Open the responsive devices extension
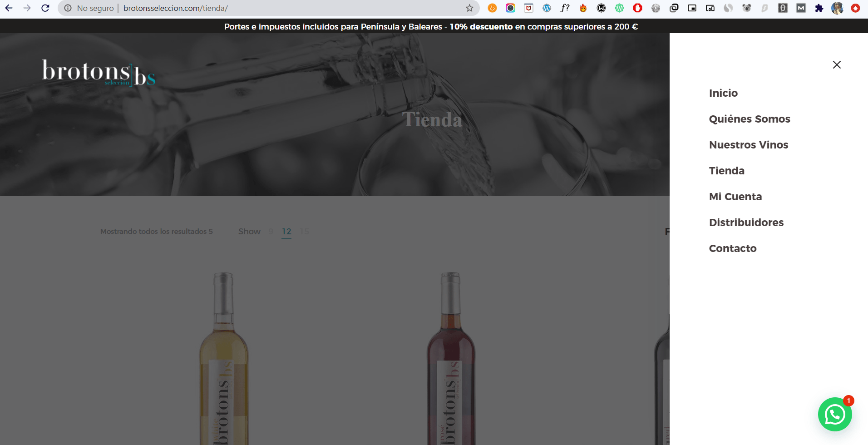 point(710,8)
